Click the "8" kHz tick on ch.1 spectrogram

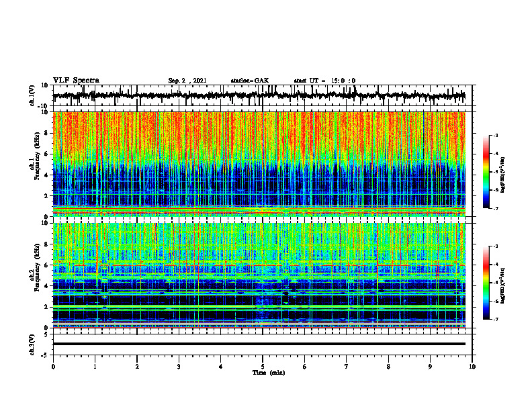point(46,133)
